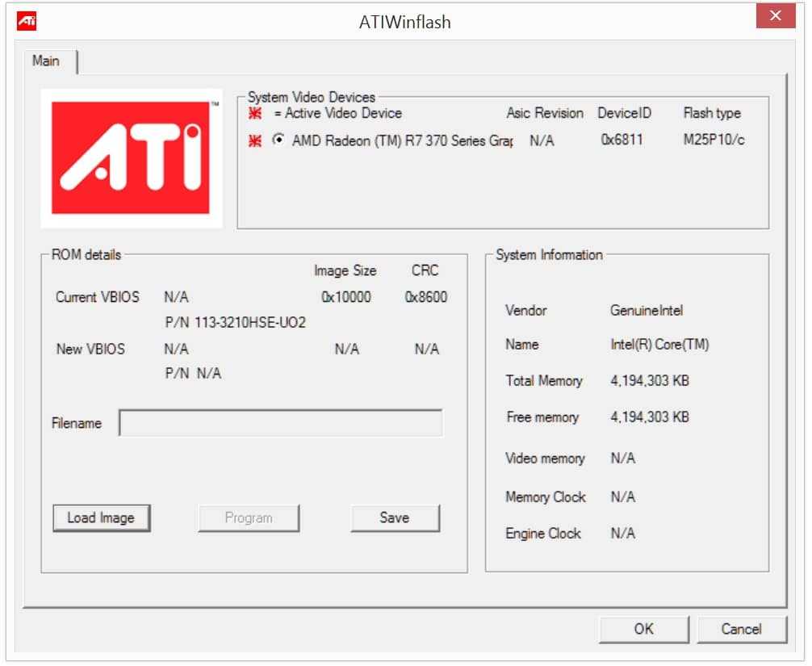
Task: Click the DeviceID column header
Action: pyautogui.click(x=624, y=113)
